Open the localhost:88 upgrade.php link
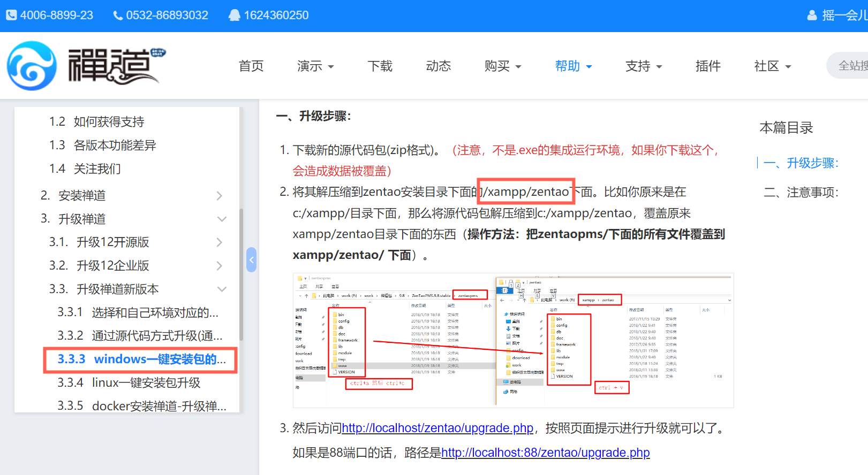Screen dimensions: 868x475 click(x=545, y=453)
